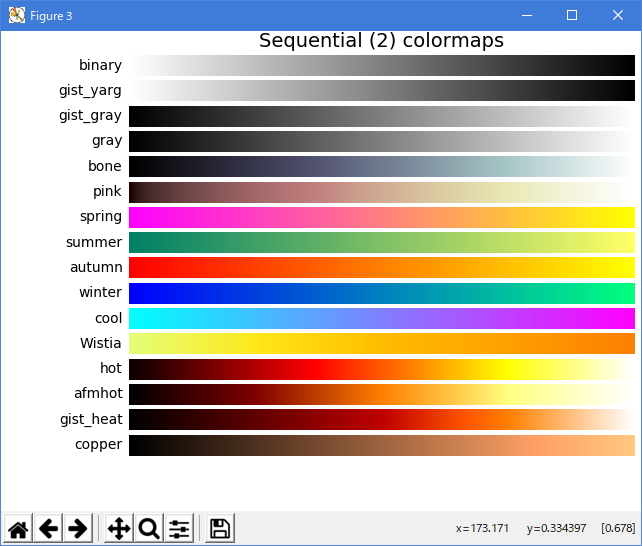Click the 'Figure 3' title bar text

click(x=51, y=16)
